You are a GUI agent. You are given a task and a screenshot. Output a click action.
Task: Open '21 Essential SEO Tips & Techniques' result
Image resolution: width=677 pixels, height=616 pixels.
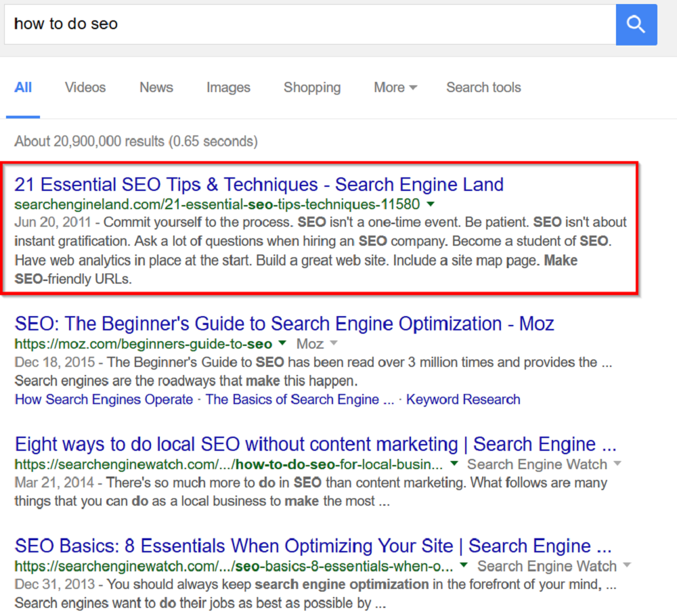[259, 184]
